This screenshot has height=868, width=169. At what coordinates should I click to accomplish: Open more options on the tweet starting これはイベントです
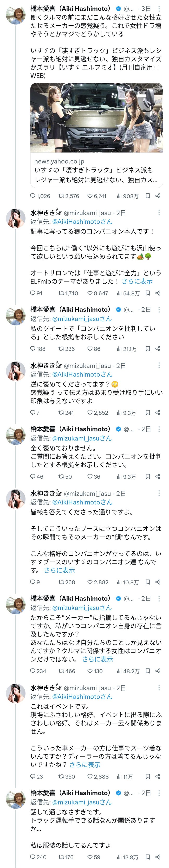coord(159,688)
